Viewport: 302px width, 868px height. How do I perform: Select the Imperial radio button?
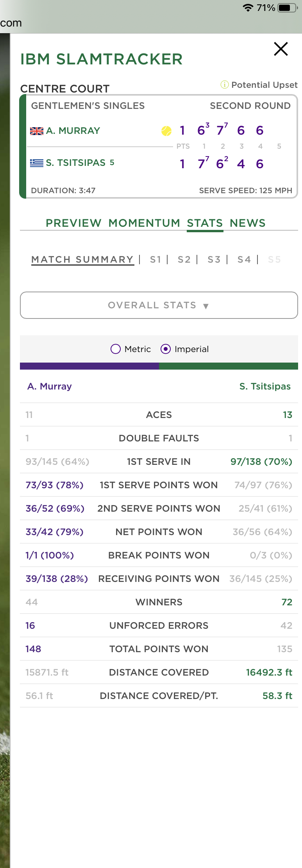point(166,349)
